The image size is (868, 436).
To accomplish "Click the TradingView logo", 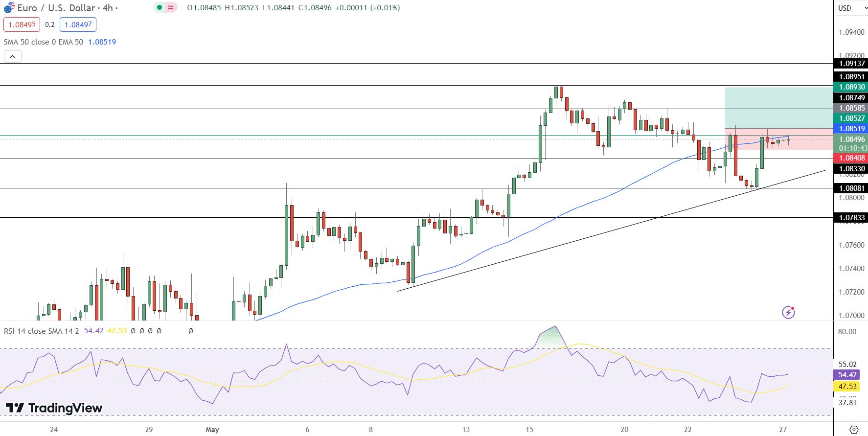I will 54,408.
